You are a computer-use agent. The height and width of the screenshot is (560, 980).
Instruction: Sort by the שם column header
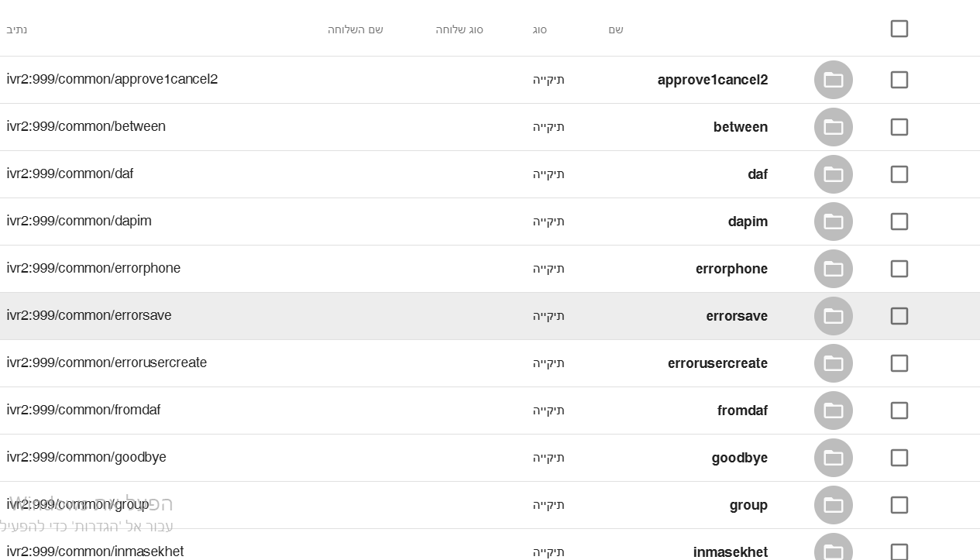tap(616, 29)
